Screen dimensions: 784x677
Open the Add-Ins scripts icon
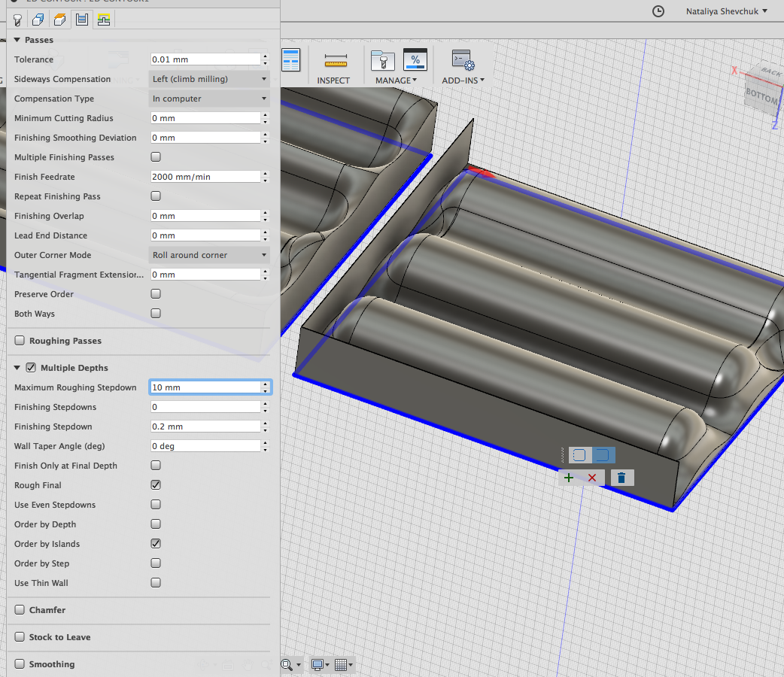click(463, 60)
